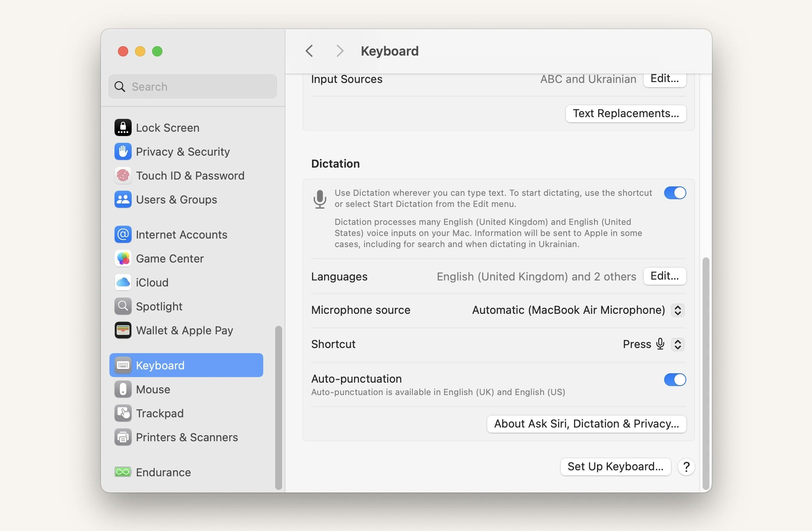
Task: Go back with the left chevron
Action: tap(309, 51)
